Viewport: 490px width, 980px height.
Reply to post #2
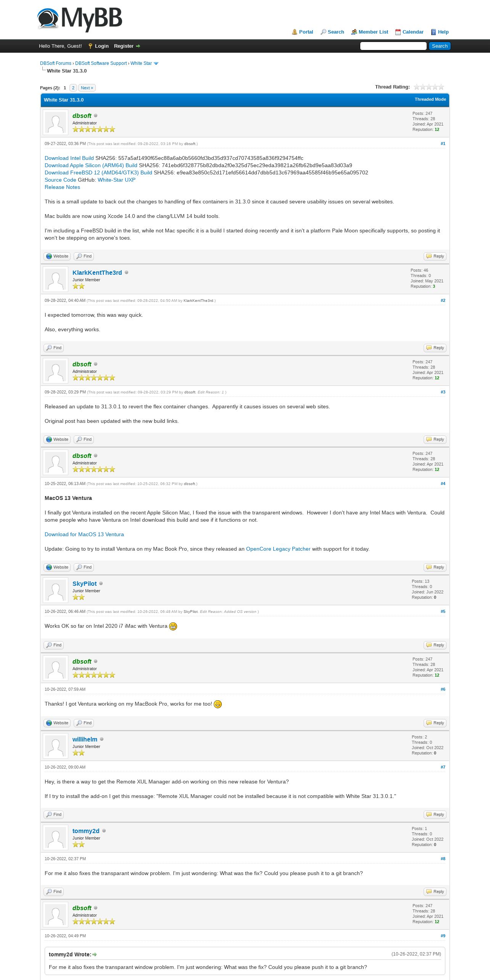click(x=435, y=348)
